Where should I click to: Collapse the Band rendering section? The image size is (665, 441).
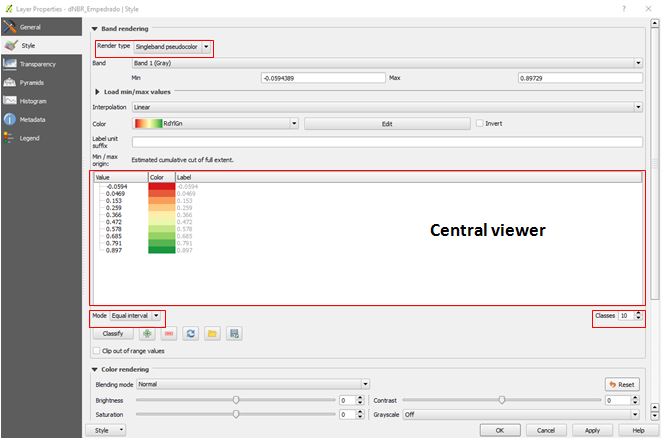point(95,29)
